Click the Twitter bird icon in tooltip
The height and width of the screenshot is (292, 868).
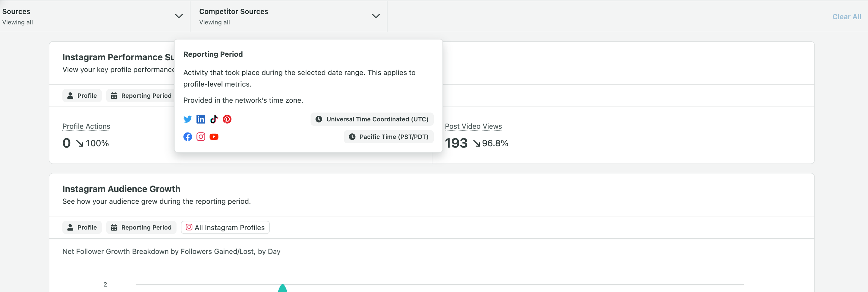[x=188, y=119]
